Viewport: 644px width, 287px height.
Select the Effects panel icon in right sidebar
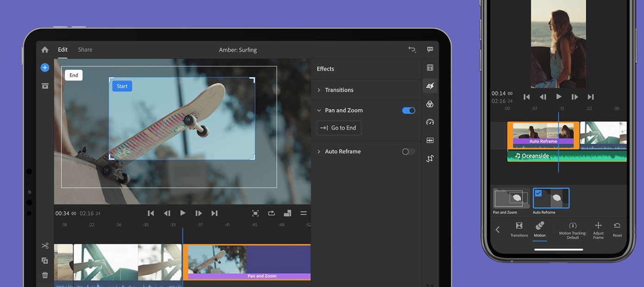click(430, 86)
